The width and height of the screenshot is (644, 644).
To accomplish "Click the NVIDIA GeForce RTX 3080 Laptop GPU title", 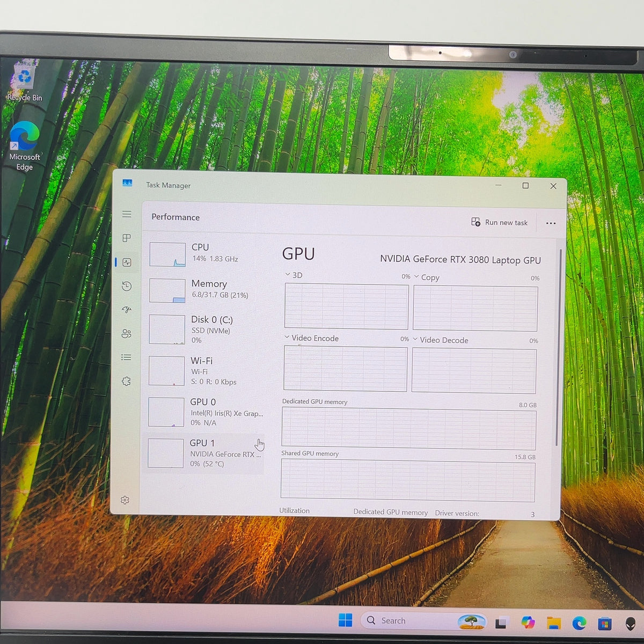I will (x=460, y=260).
